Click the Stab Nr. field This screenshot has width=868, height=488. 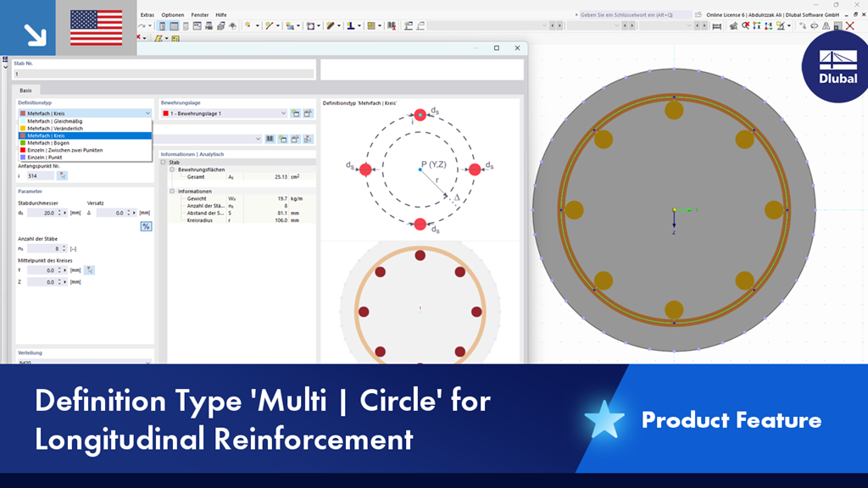[164, 74]
